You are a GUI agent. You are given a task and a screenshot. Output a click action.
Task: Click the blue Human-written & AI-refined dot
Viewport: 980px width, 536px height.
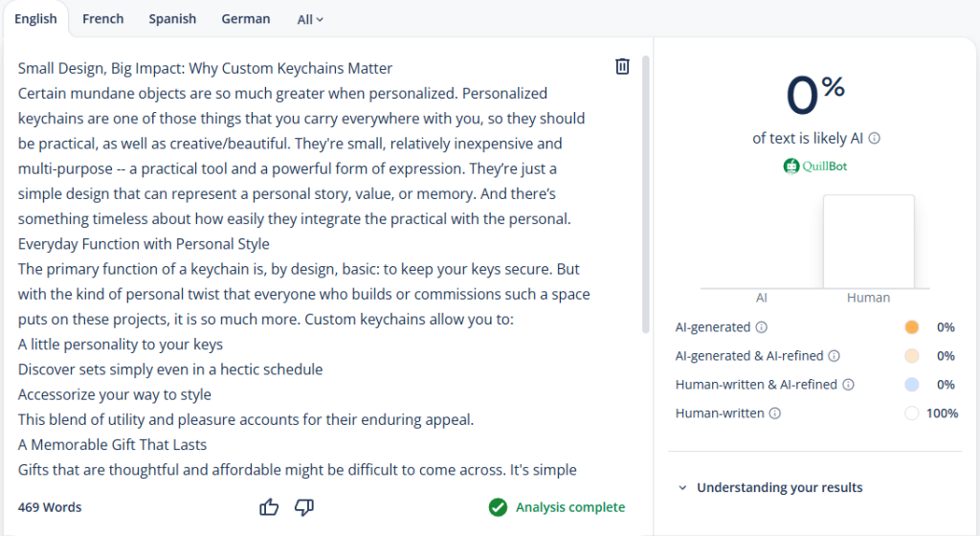(911, 385)
